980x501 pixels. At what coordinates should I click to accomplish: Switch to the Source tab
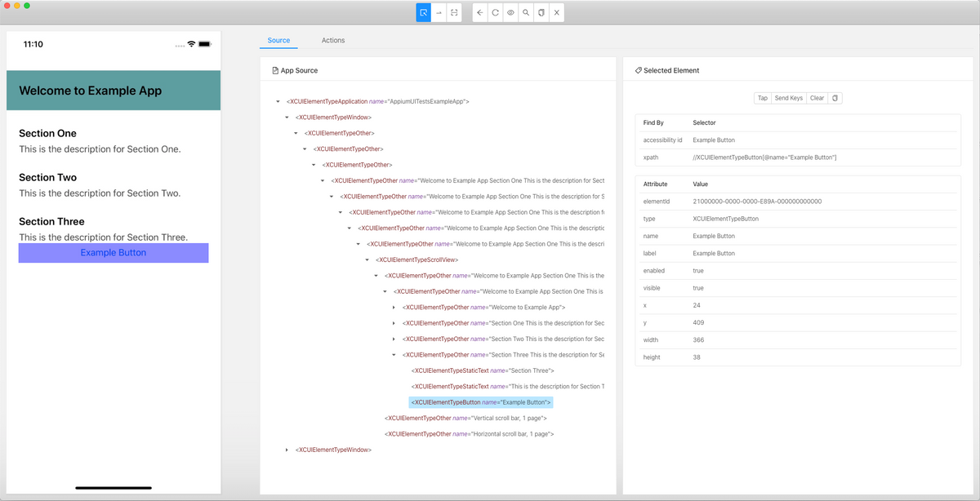coord(278,40)
